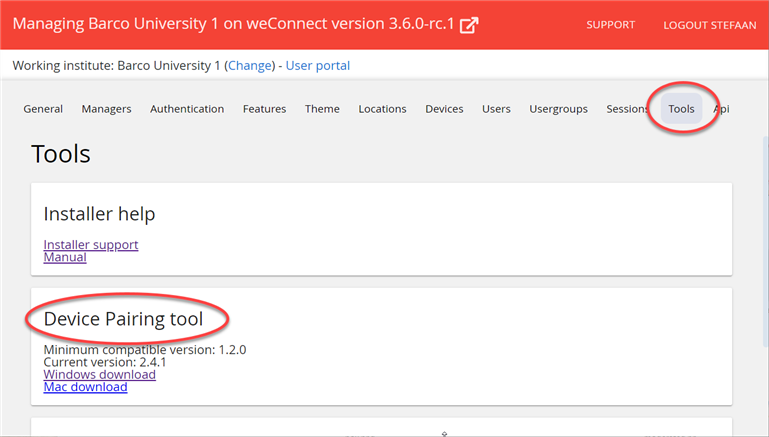Go to the Theme tab
The height and width of the screenshot is (437, 769).
(322, 109)
